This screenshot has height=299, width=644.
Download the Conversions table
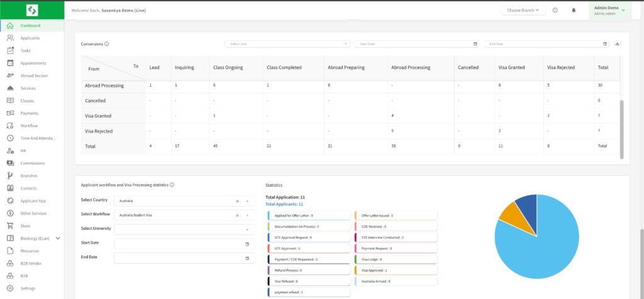point(617,44)
